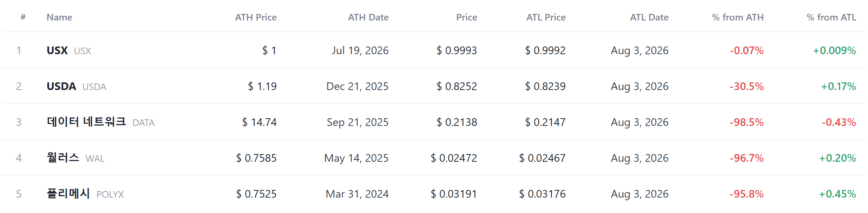
Task: Click the Name column header
Action: 59,17
